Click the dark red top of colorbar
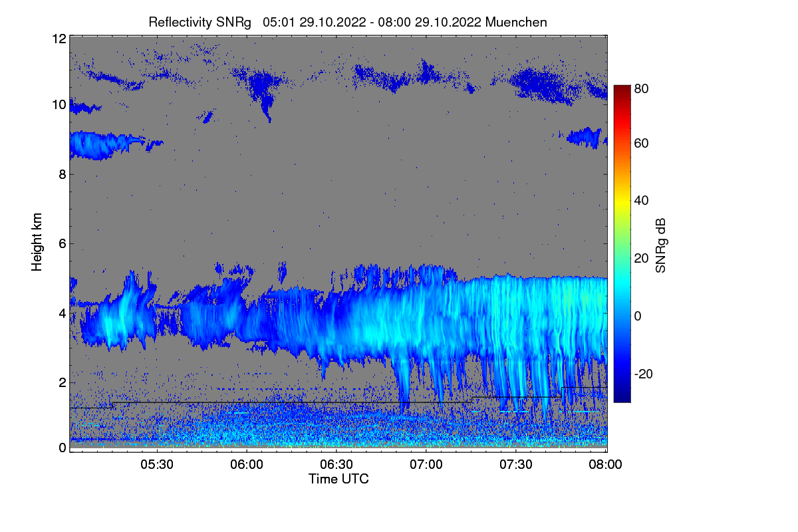Screen dimensions: 798x532 (621, 89)
